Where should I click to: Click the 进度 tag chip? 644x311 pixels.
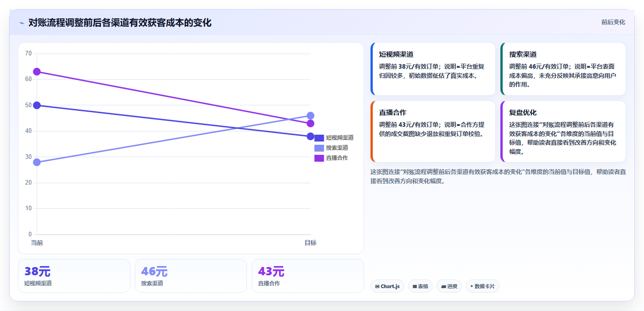(x=449, y=286)
